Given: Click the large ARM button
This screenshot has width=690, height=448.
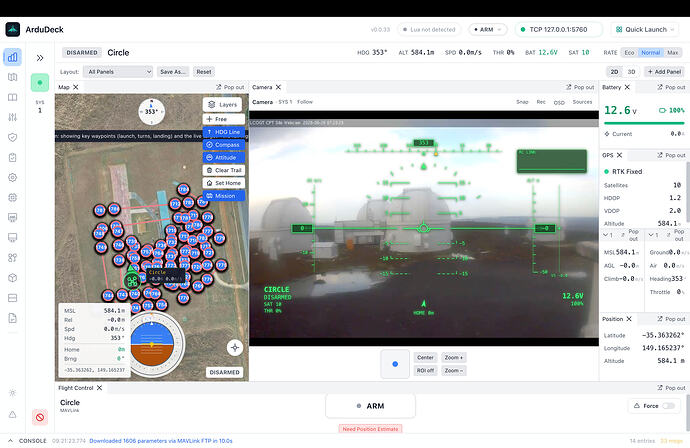Looking at the screenshot, I should pyautogui.click(x=371, y=406).
